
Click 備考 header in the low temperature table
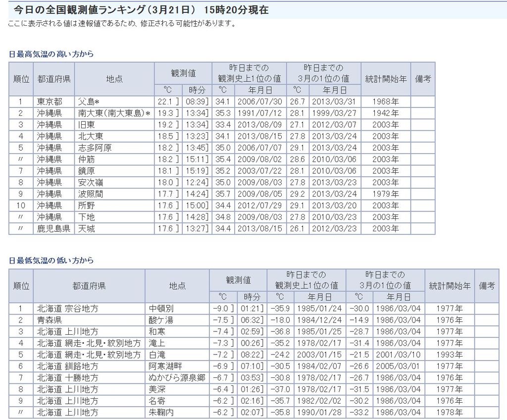pos(486,286)
